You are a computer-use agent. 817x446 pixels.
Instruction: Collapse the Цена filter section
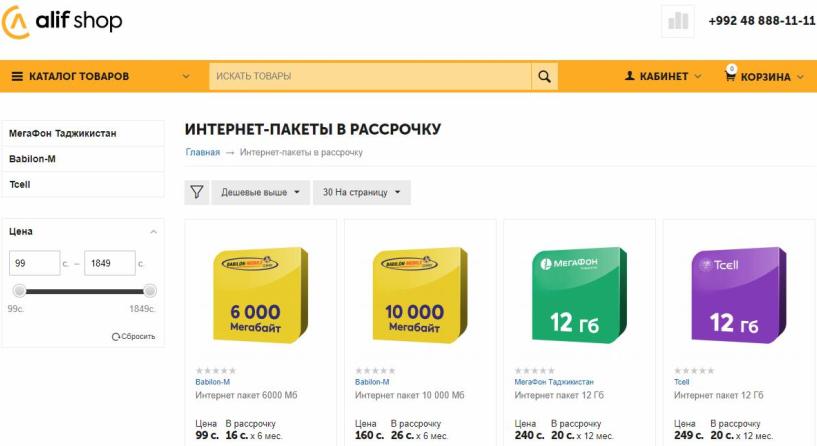153,232
